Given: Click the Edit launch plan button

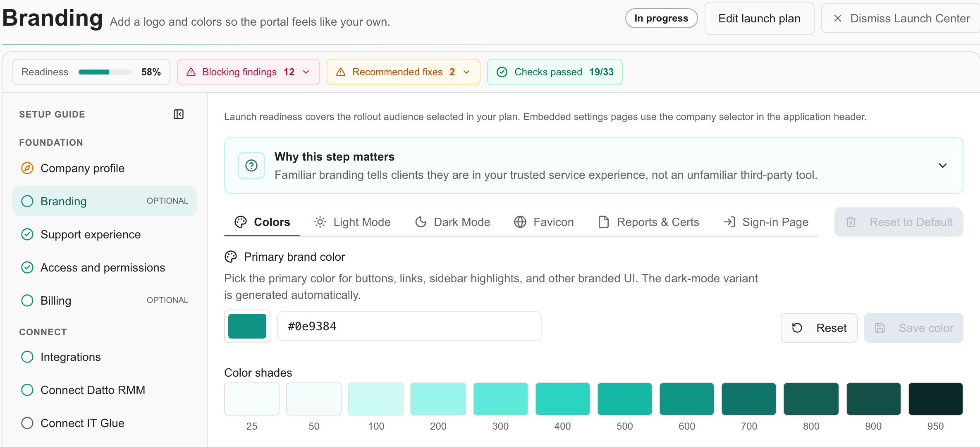Looking at the screenshot, I should click(760, 18).
